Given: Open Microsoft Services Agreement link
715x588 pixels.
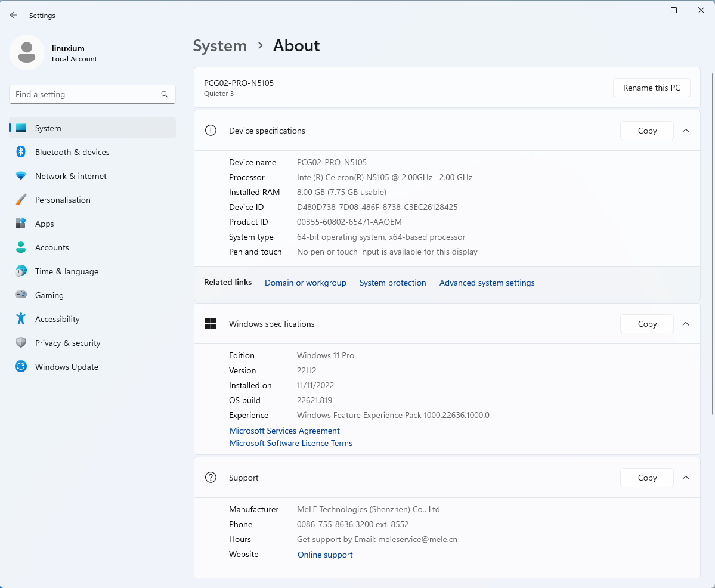Looking at the screenshot, I should pos(284,431).
